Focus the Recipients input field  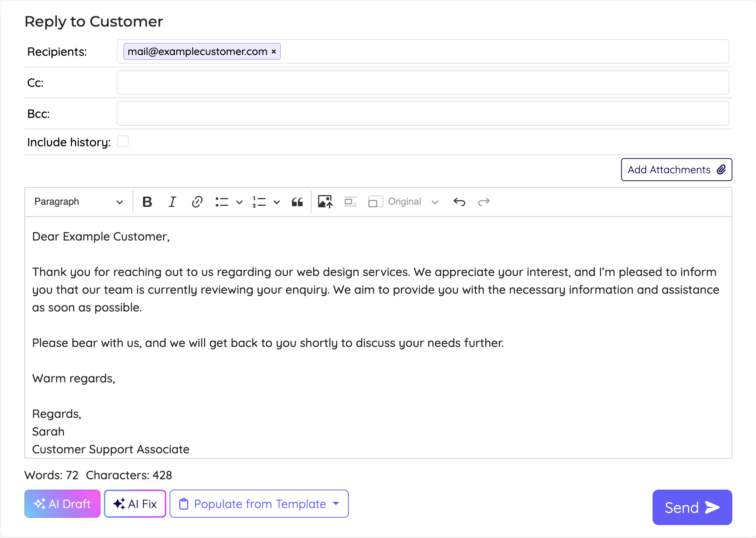tap(423, 51)
